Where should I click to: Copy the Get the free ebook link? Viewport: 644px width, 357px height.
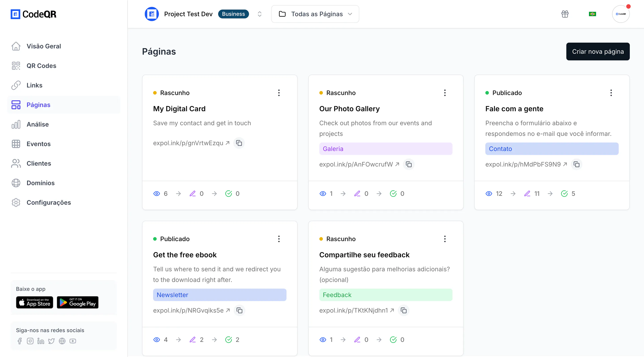tap(239, 310)
